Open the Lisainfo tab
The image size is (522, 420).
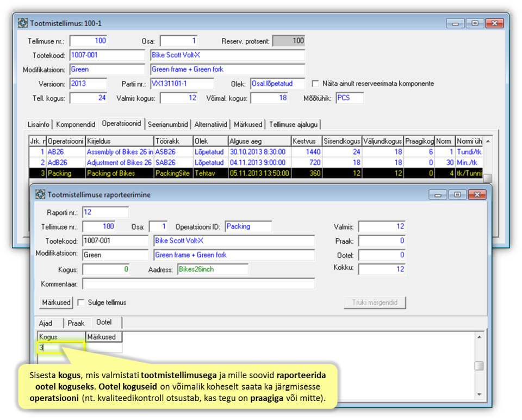pyautogui.click(x=38, y=125)
